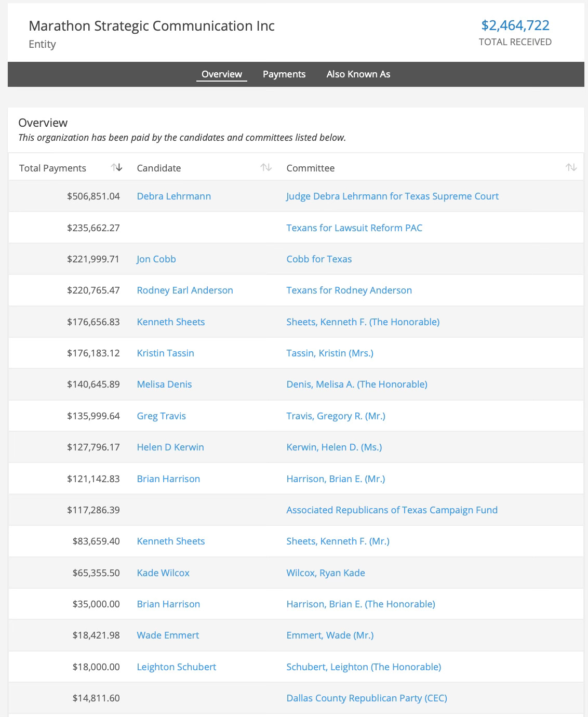Image resolution: width=588 pixels, height=717 pixels.
Task: Open Greg Travis candidate link
Action: tap(162, 416)
